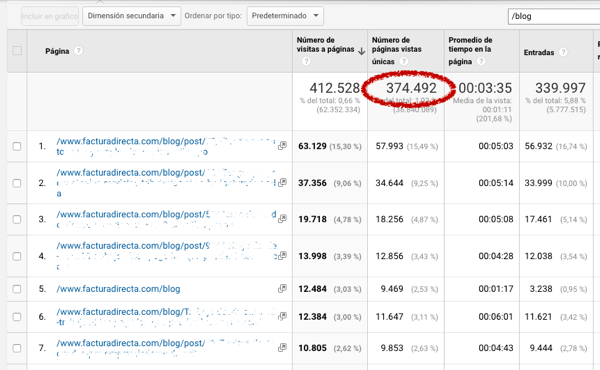The image size is (600, 370).
Task: Open row 7 page external link icon
Action: click(x=282, y=347)
